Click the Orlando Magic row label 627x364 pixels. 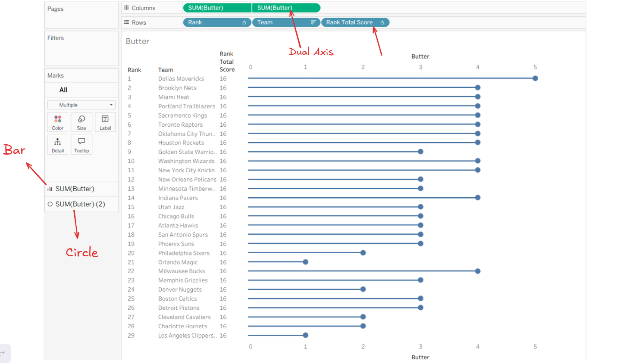pos(178,262)
